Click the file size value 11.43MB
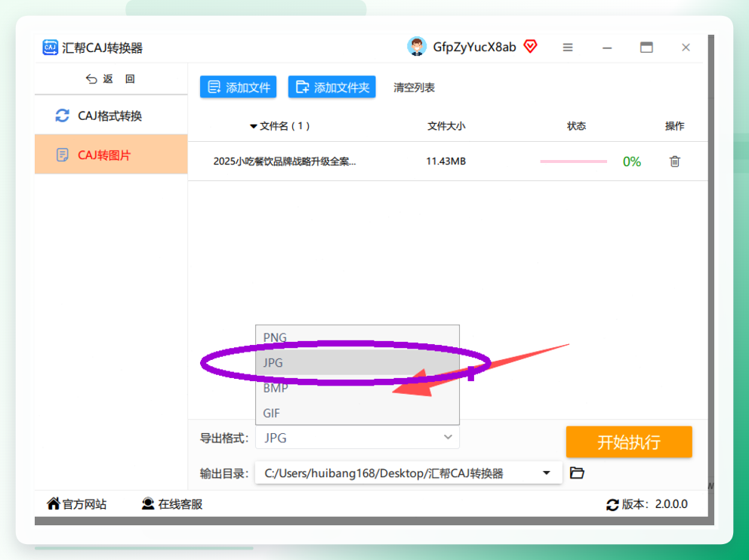The height and width of the screenshot is (560, 749). [x=445, y=162]
